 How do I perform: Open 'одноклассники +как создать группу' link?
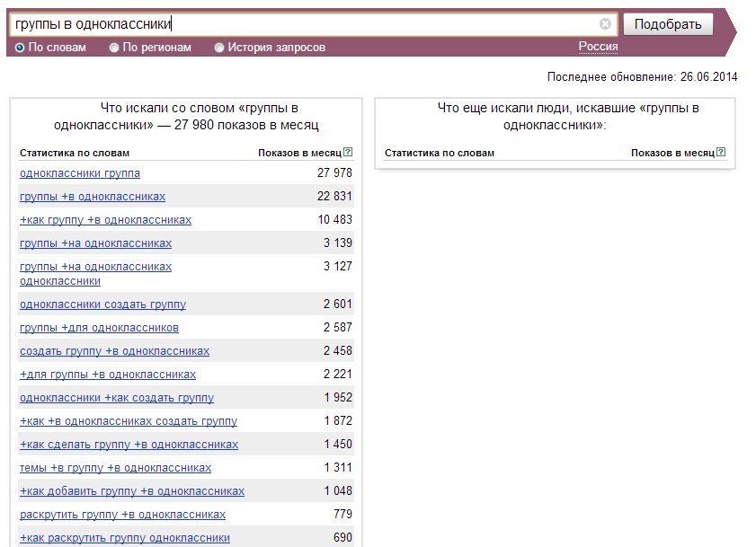[x=117, y=398]
